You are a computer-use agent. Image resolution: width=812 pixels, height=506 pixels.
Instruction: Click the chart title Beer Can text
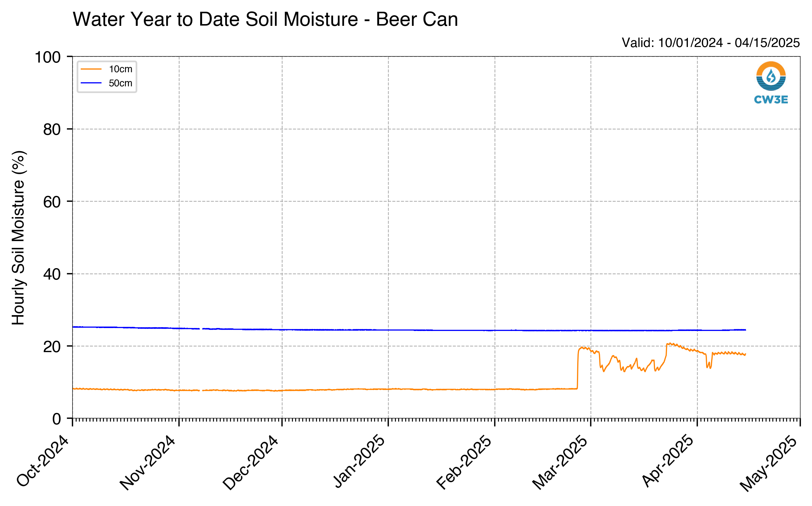click(x=417, y=19)
